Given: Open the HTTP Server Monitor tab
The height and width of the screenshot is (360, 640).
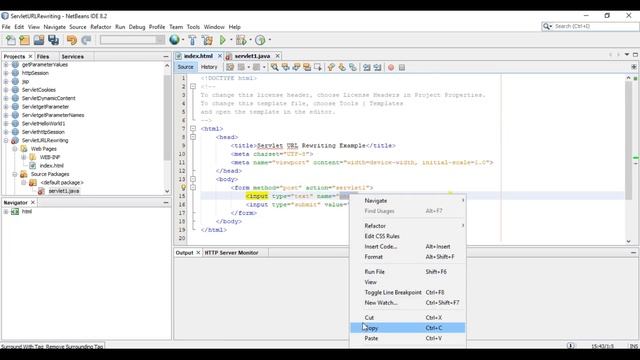Looking at the screenshot, I should [x=231, y=253].
